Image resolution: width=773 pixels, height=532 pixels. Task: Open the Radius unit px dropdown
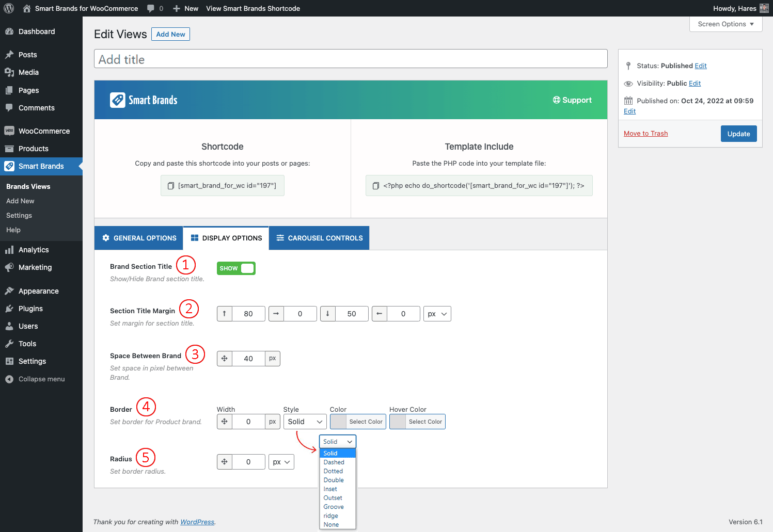[x=281, y=462]
